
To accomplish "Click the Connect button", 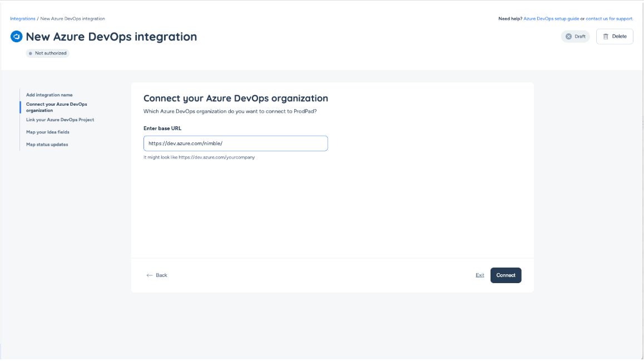I will 506,275.
